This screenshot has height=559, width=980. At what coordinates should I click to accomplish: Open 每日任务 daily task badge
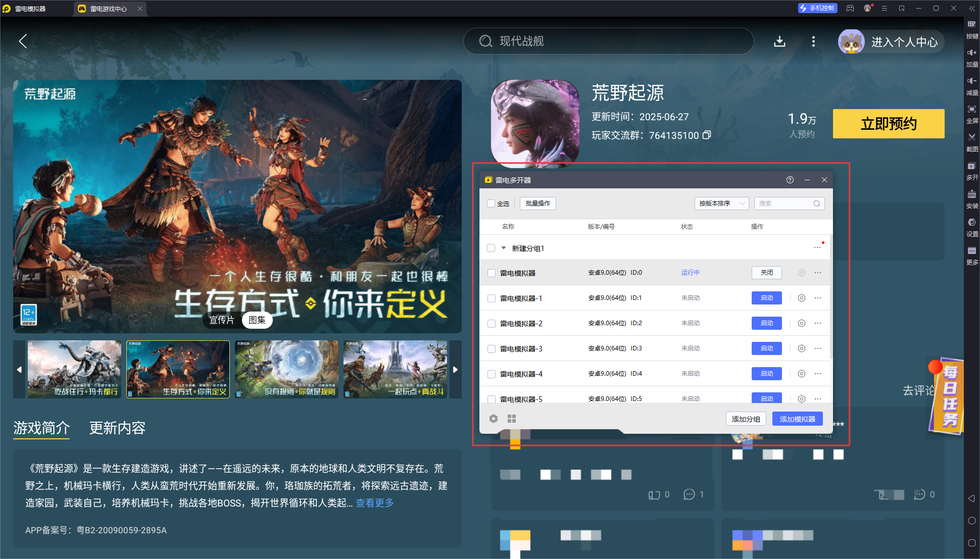click(x=947, y=396)
